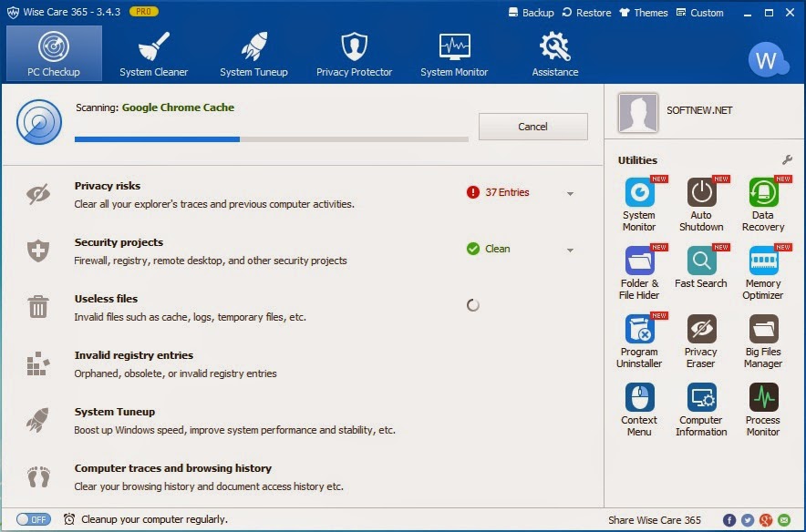Open the Custom settings option
The image size is (806, 532).
pos(699,13)
